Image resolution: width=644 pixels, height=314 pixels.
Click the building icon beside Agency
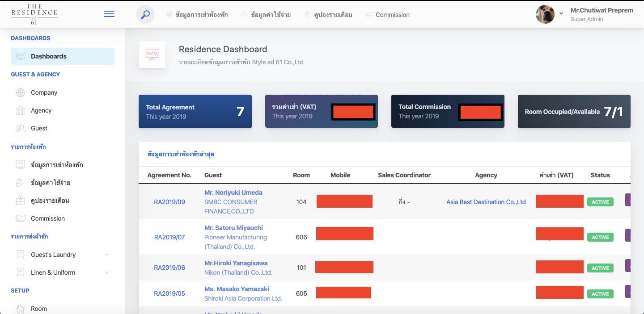(x=21, y=110)
